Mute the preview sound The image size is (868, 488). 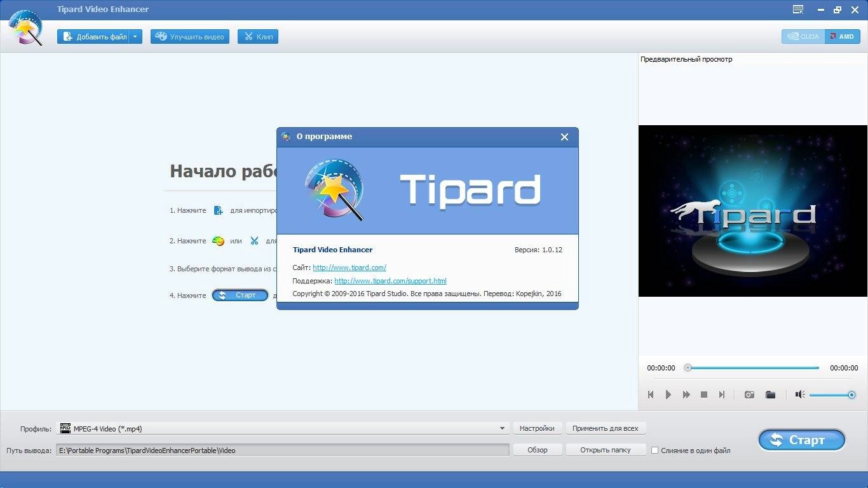point(800,395)
